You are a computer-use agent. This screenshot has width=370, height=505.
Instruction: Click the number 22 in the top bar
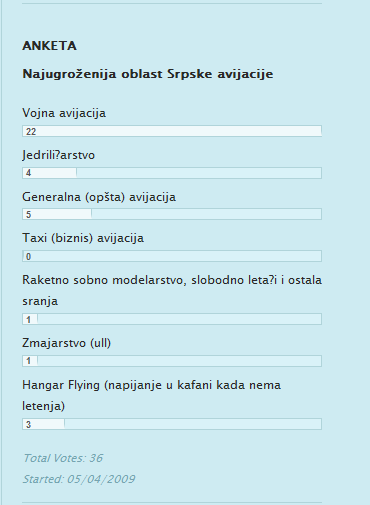(x=31, y=132)
